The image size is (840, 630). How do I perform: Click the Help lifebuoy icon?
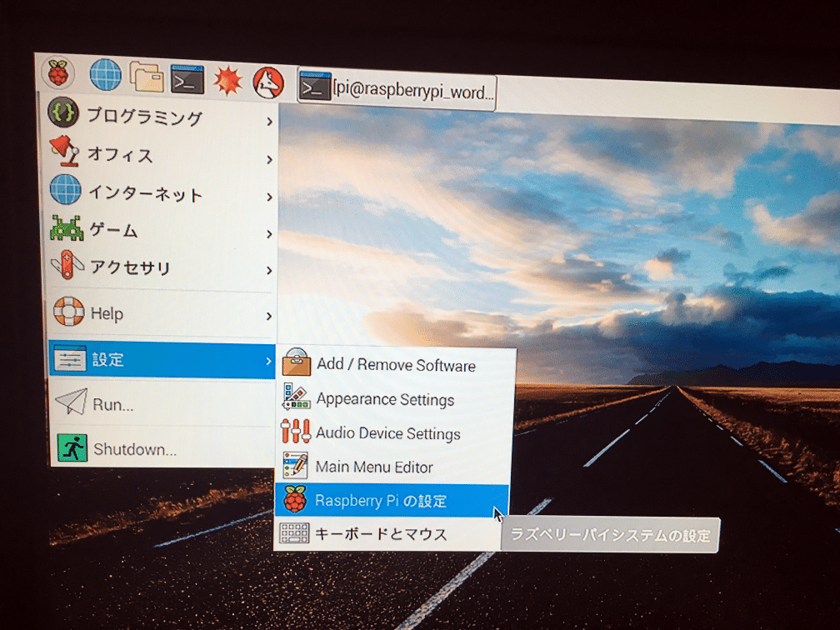(69, 312)
